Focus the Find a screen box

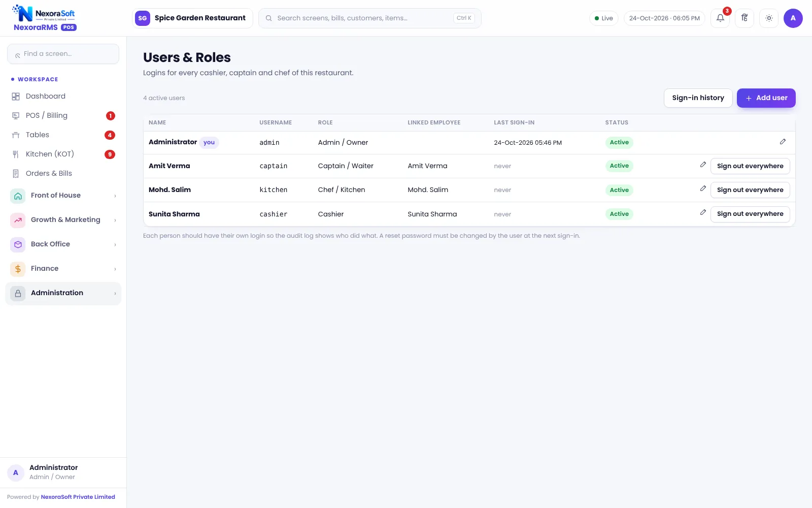click(63, 54)
